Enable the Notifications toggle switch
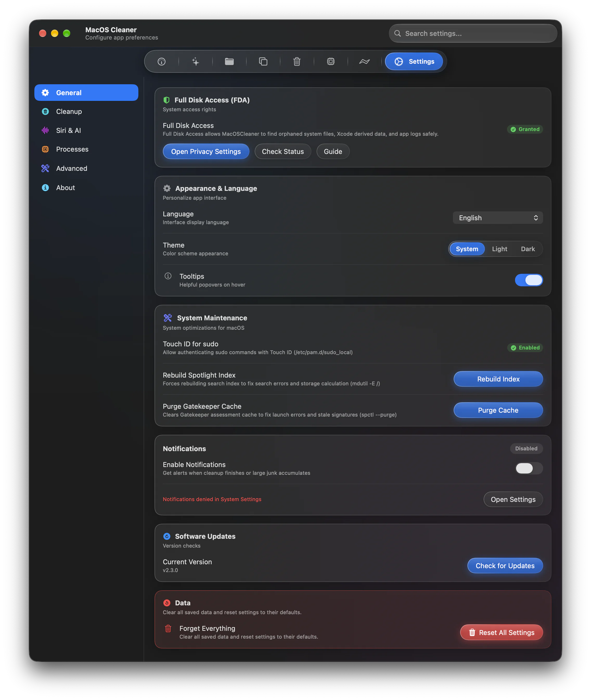 pyautogui.click(x=529, y=469)
